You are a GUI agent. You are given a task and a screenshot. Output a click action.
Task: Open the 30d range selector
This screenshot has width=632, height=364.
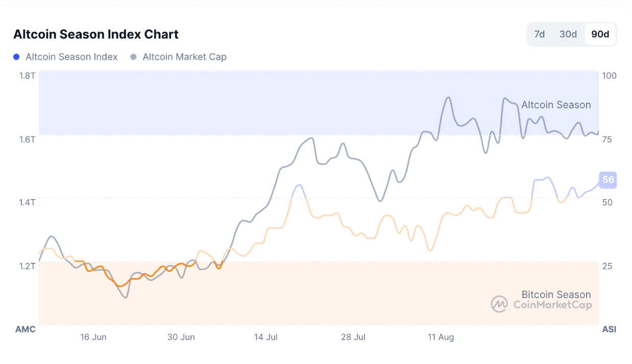coord(568,34)
